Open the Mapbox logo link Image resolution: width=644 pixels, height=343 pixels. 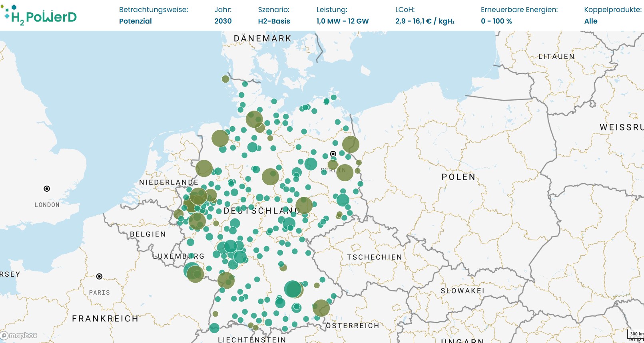[19, 335]
